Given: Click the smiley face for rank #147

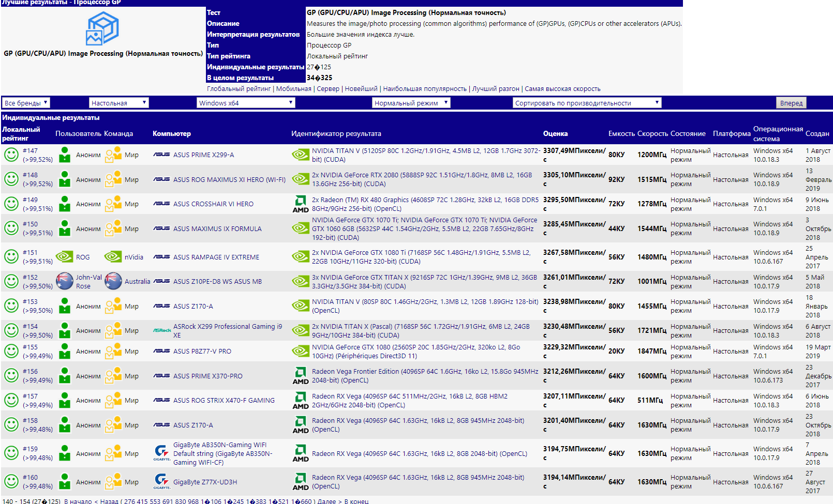Looking at the screenshot, I should 11,155.
